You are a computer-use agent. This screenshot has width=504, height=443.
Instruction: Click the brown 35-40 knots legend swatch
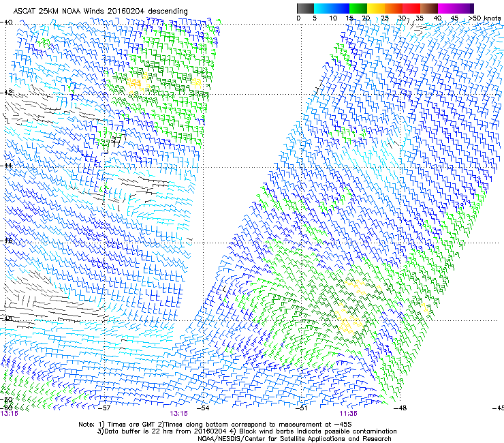[x=429, y=8]
